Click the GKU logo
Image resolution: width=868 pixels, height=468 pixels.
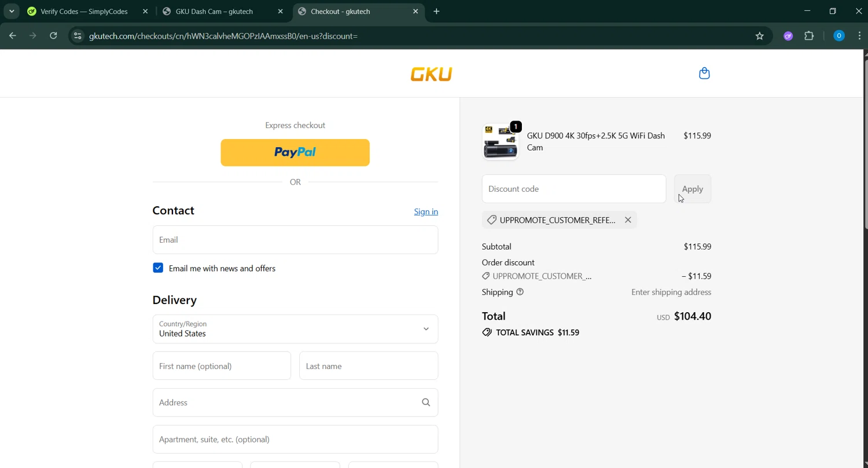[x=431, y=74]
